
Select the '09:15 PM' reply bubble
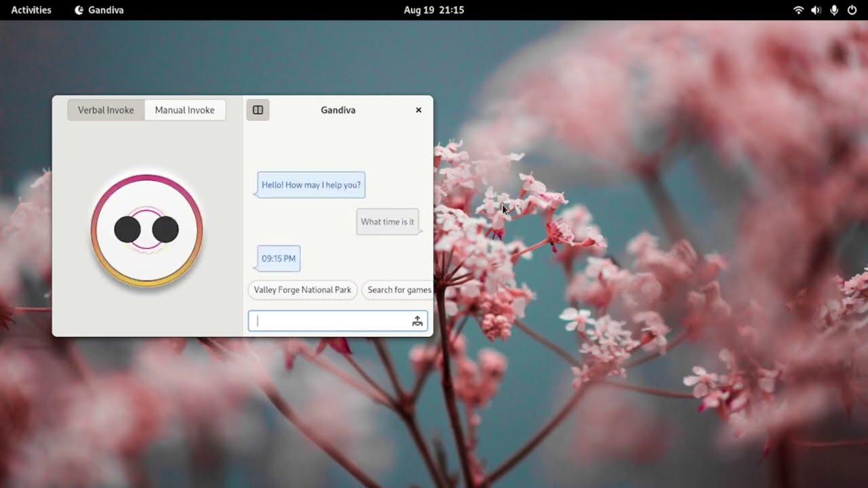[279, 258]
